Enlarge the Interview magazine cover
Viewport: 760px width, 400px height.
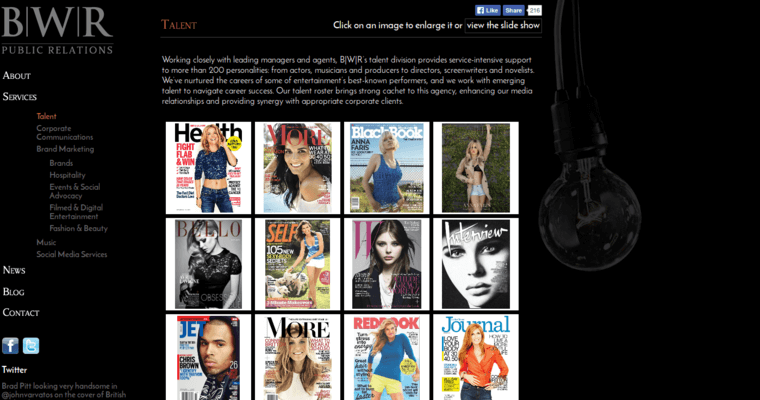coord(476,264)
